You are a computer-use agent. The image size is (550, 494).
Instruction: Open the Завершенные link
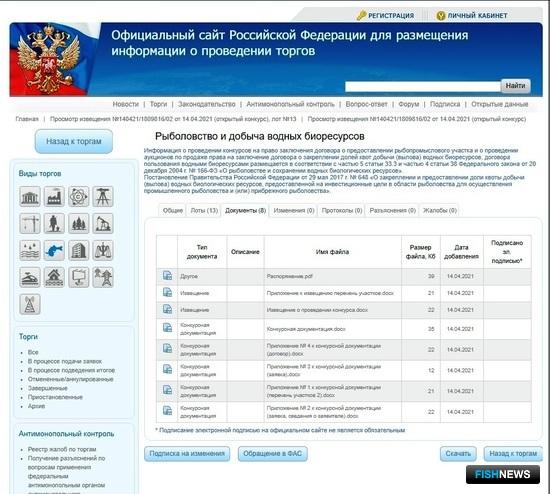(x=48, y=388)
